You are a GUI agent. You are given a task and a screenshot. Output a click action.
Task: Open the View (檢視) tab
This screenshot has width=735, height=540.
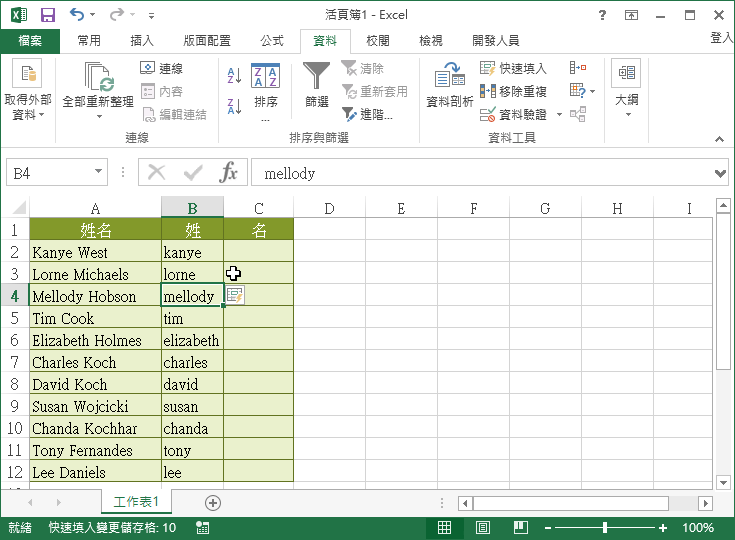point(431,41)
